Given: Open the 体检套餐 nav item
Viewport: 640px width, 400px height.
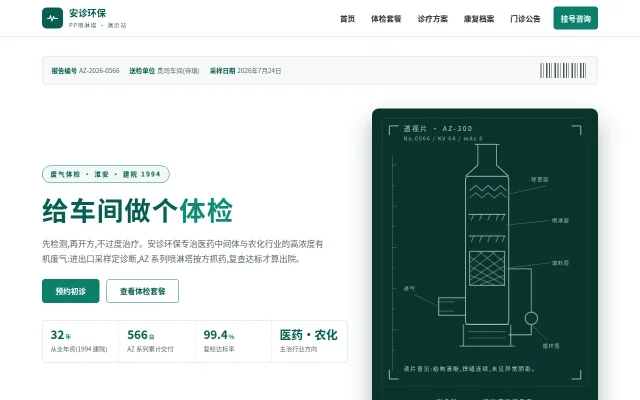Looking at the screenshot, I should point(386,19).
